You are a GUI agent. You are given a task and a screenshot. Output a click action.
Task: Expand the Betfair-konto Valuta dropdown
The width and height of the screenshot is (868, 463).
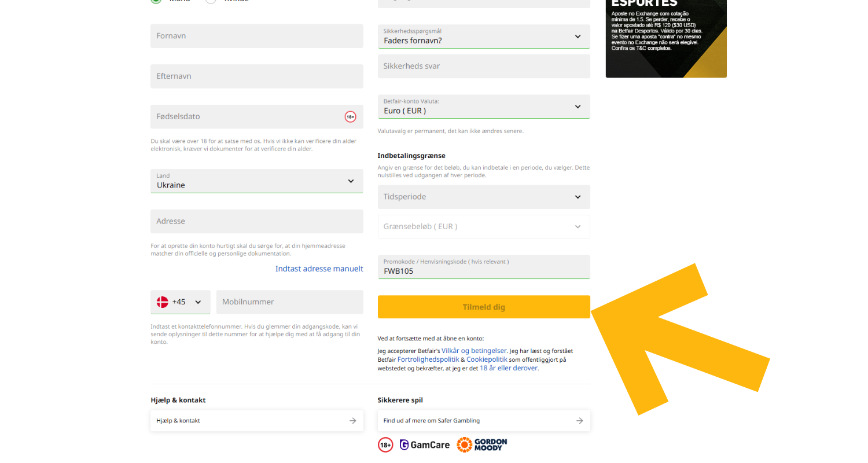tap(484, 106)
